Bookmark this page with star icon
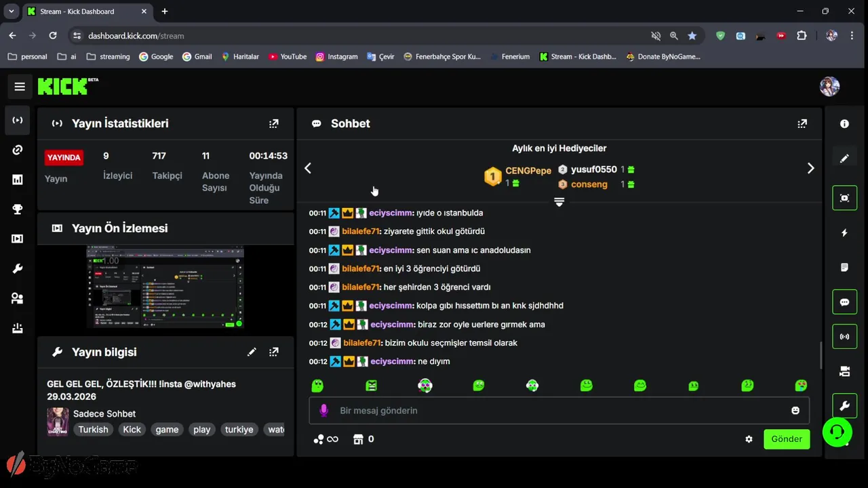868x488 pixels. point(692,36)
